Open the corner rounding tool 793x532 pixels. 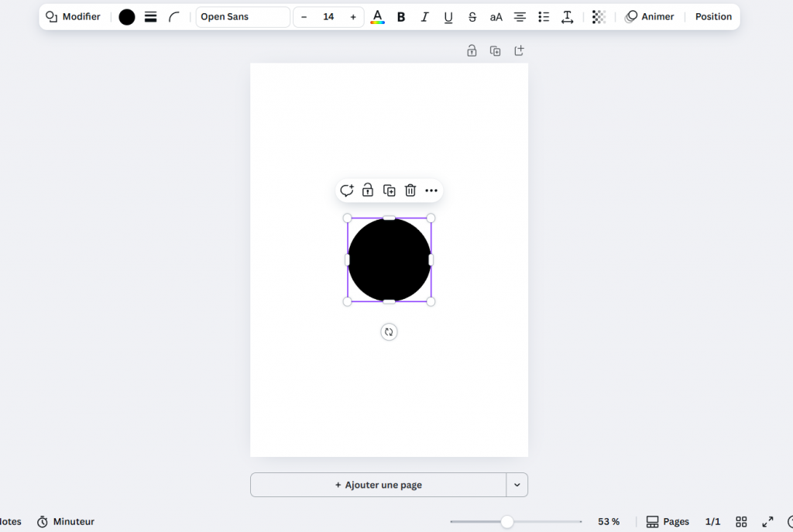[x=174, y=17]
